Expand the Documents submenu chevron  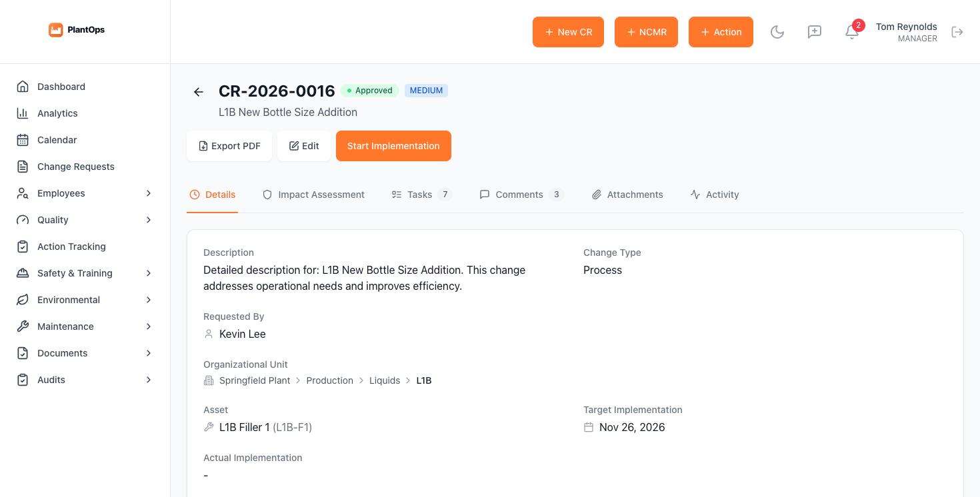[x=149, y=353]
